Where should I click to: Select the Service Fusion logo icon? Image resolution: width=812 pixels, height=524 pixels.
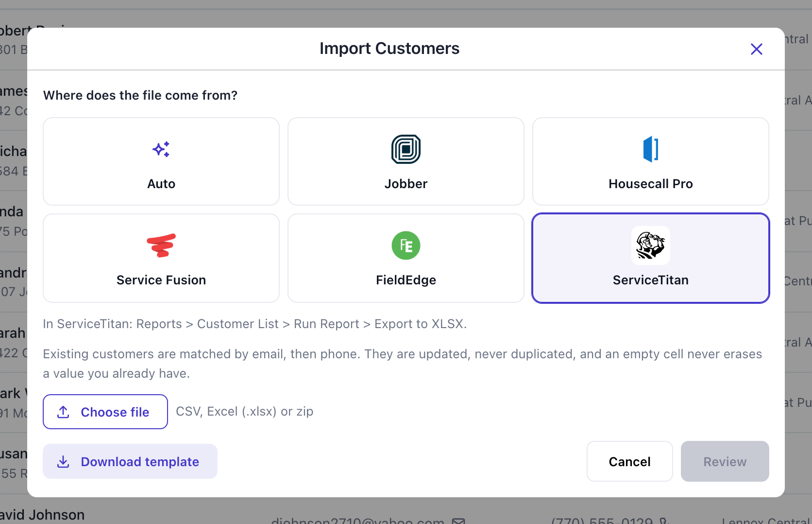point(161,245)
